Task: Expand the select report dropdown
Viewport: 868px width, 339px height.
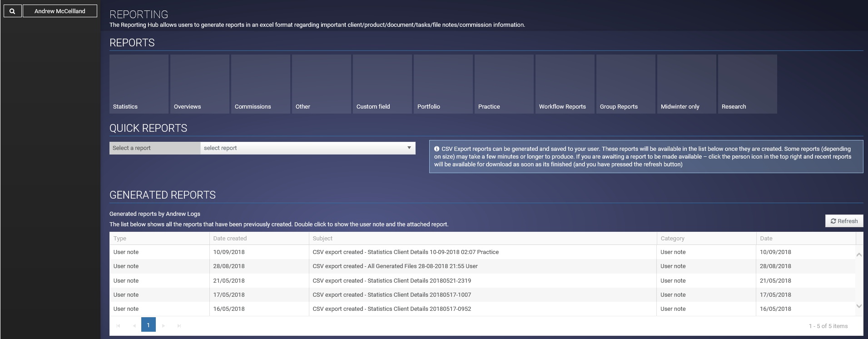Action: [x=308, y=148]
